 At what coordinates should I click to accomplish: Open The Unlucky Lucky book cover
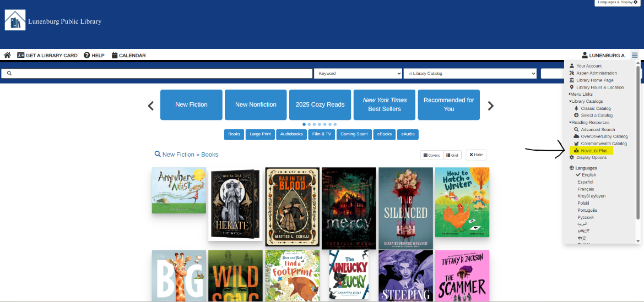click(349, 275)
